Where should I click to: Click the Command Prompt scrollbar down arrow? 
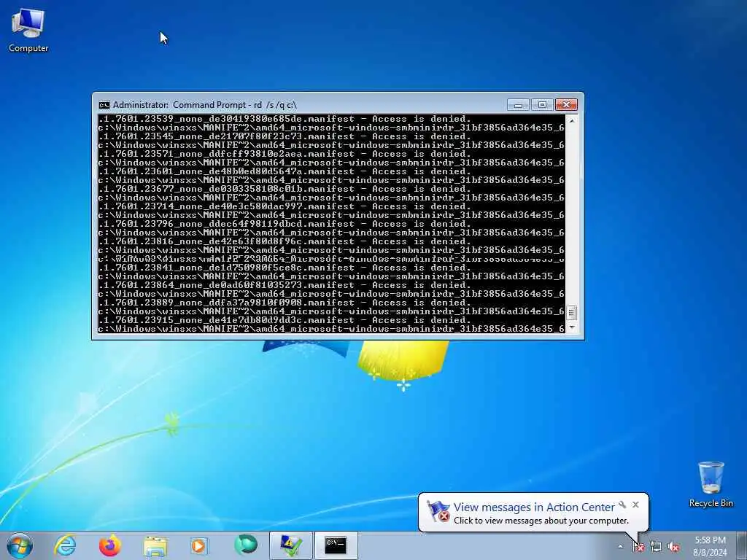pyautogui.click(x=572, y=327)
